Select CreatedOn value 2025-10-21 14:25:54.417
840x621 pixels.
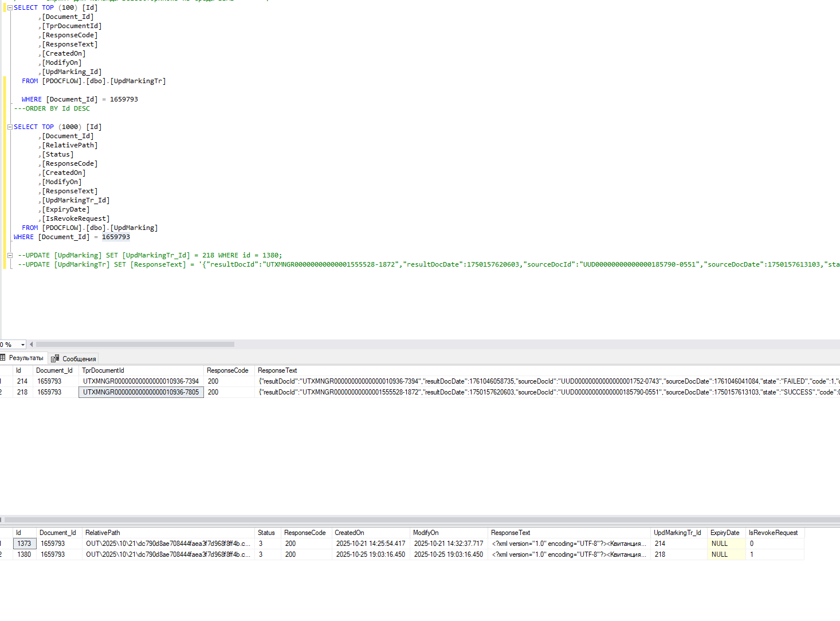coord(371,544)
